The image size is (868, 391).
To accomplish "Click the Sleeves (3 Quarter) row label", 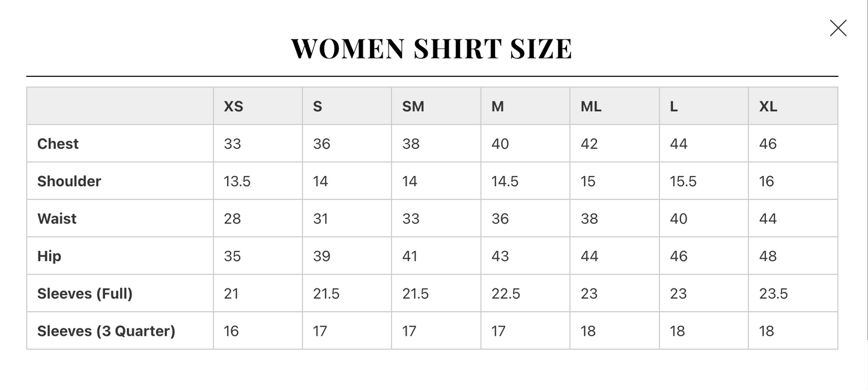I will [106, 331].
